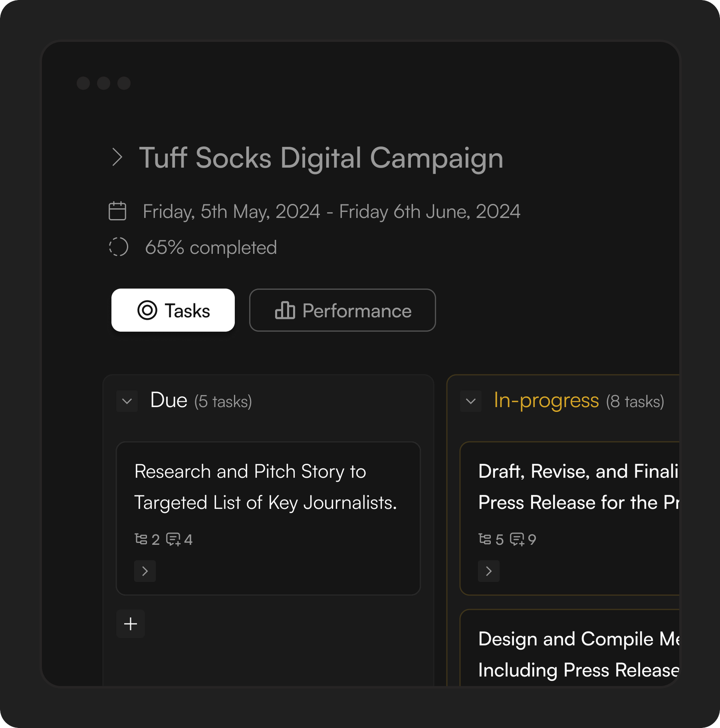Click the Tuff Socks Digital Campaign title

(321, 158)
